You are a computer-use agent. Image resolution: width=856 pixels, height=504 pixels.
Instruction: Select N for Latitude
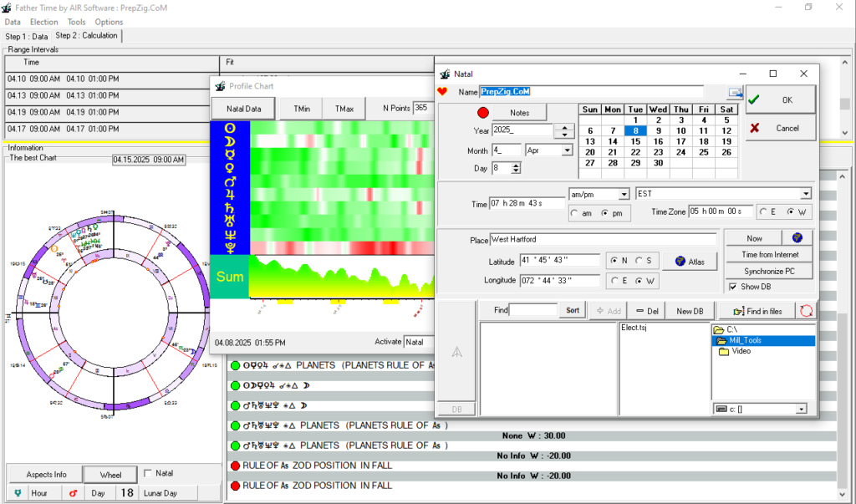point(614,261)
